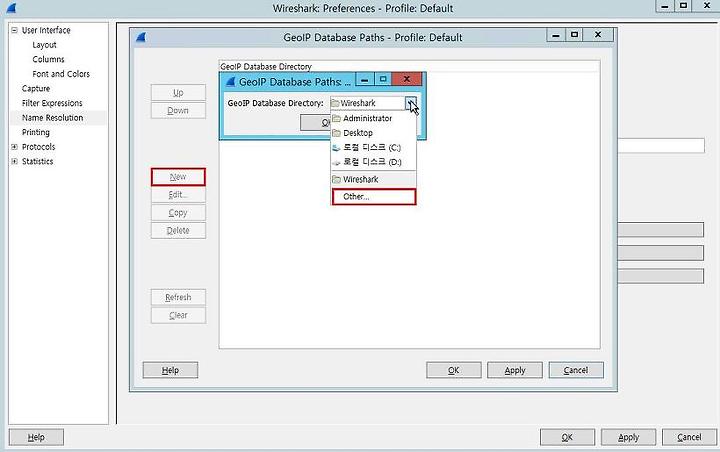
Task: Open Capture preferences
Action: [x=36, y=88]
